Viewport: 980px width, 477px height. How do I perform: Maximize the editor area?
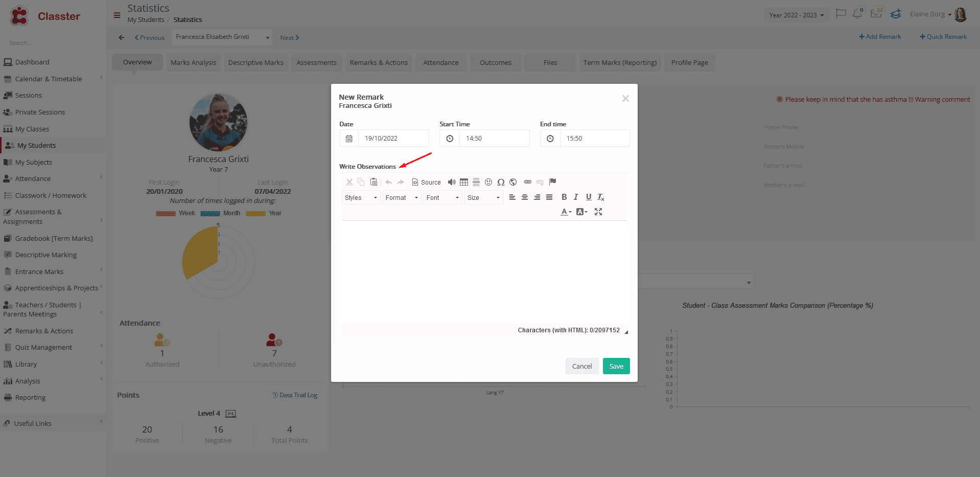(598, 212)
